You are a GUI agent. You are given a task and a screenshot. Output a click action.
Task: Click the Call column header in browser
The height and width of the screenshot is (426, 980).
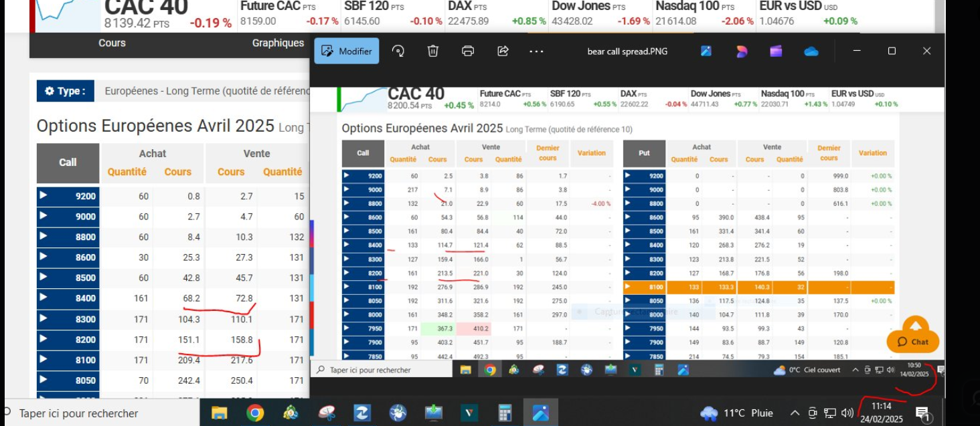click(68, 163)
